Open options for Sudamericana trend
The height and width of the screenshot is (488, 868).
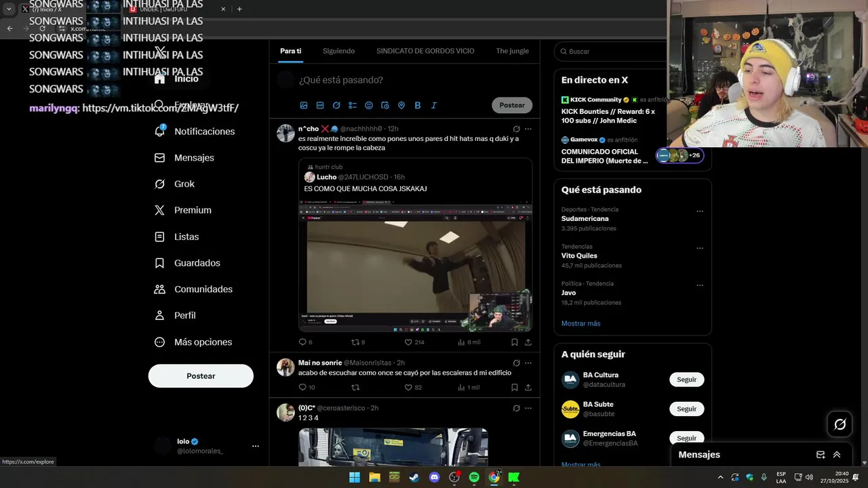coord(700,211)
